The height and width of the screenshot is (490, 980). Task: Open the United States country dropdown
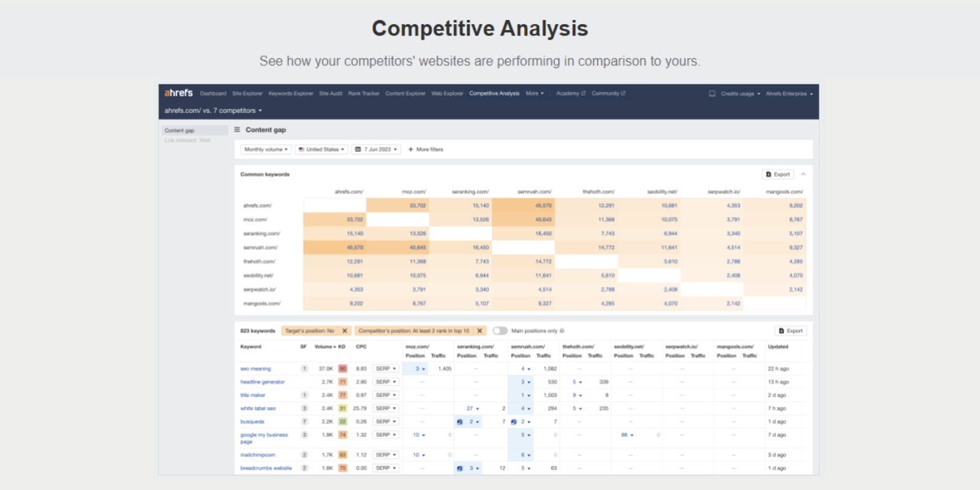click(322, 149)
